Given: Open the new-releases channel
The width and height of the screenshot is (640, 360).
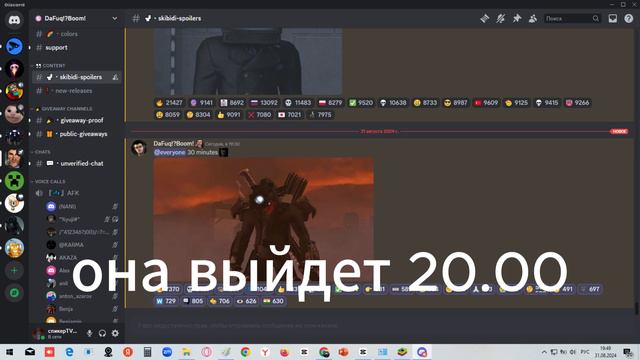Looking at the screenshot, I should click(76, 91).
